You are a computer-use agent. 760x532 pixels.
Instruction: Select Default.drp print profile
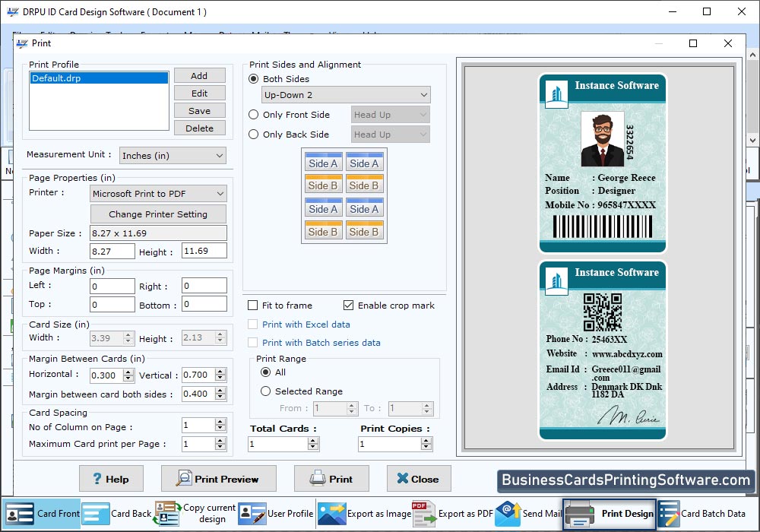(x=99, y=78)
